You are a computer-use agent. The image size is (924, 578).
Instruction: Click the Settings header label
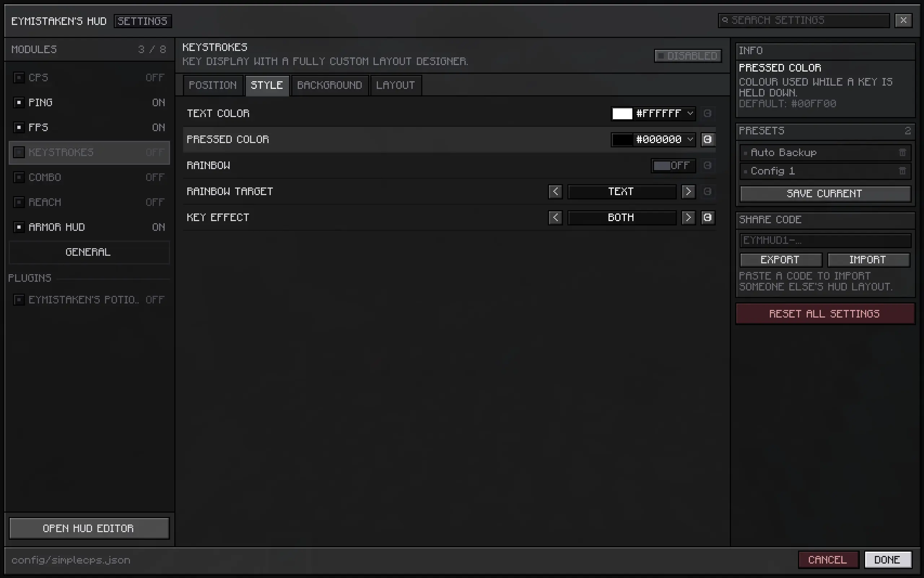point(143,21)
